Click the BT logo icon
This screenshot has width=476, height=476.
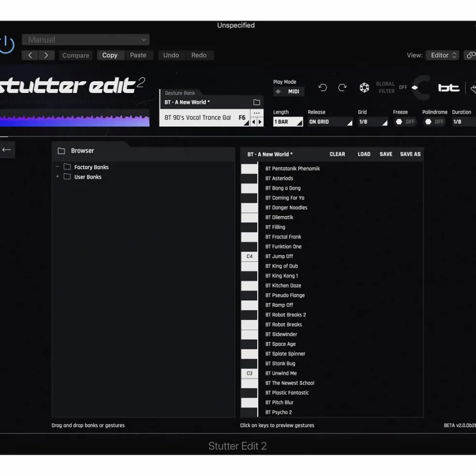pyautogui.click(x=449, y=88)
